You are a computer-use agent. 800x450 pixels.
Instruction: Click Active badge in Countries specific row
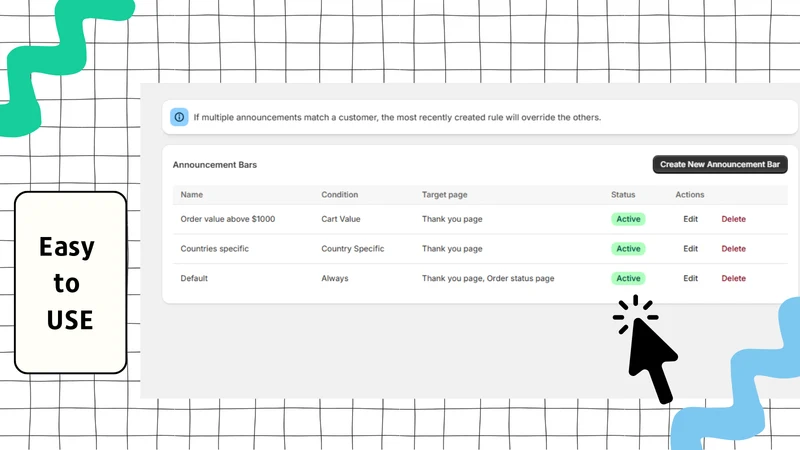pyautogui.click(x=628, y=248)
